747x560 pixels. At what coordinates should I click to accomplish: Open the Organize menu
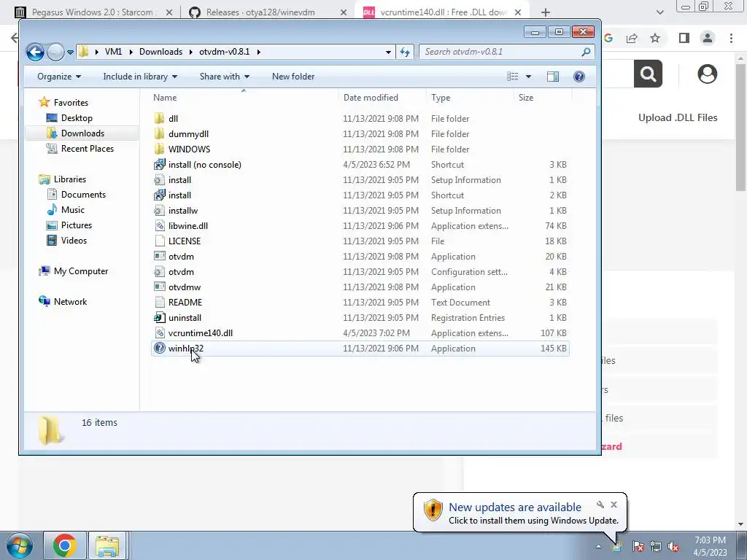59,77
